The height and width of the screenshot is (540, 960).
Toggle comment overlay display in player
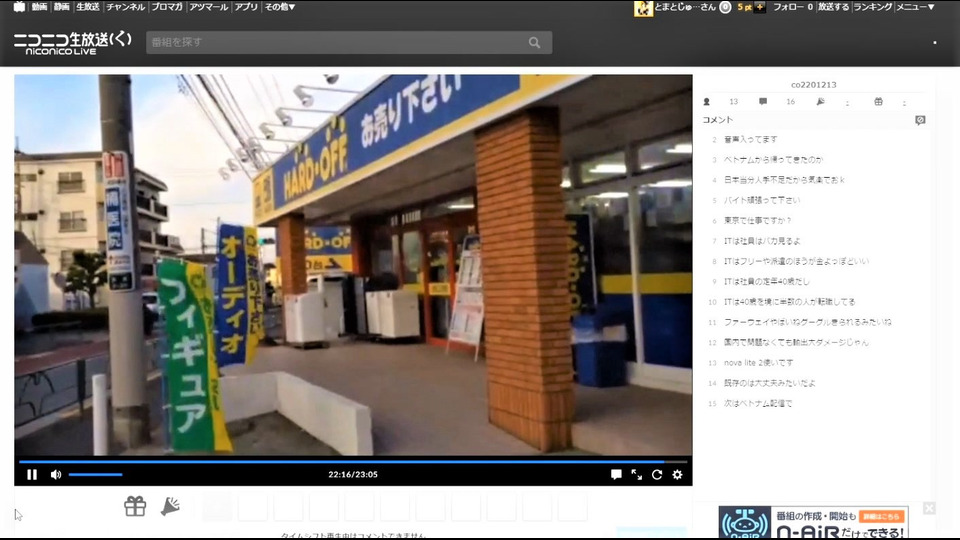(616, 474)
